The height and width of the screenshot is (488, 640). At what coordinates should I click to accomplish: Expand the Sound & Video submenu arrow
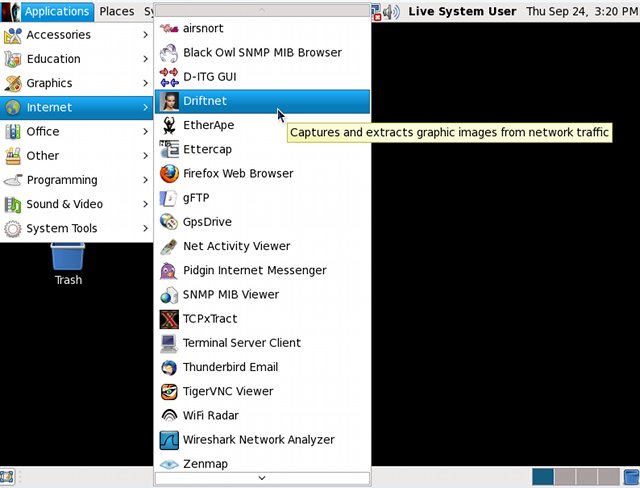pos(145,204)
